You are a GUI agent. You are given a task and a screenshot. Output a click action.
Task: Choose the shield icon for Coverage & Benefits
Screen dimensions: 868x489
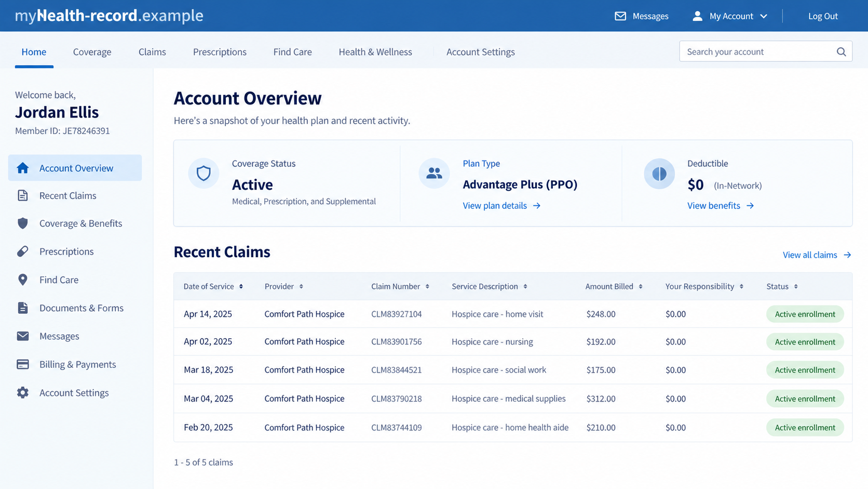23,223
